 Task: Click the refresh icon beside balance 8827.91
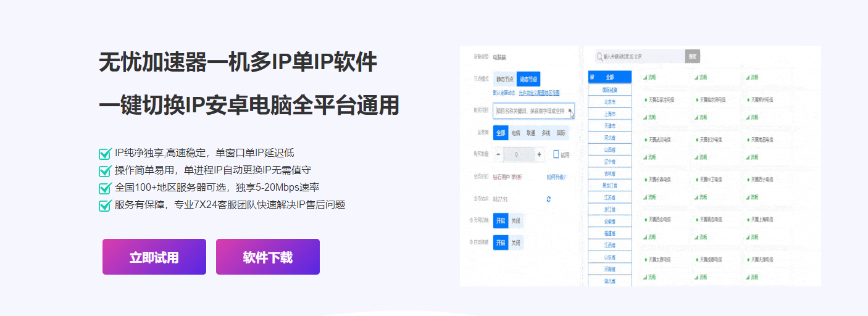coord(548,199)
